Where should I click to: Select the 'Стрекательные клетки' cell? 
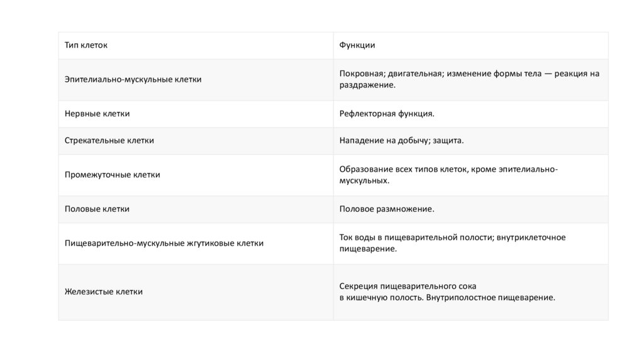click(109, 141)
